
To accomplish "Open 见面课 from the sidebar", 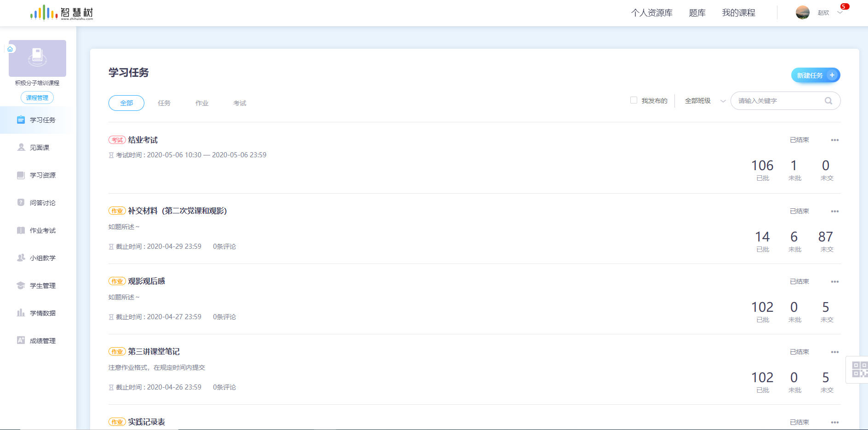I will click(39, 148).
